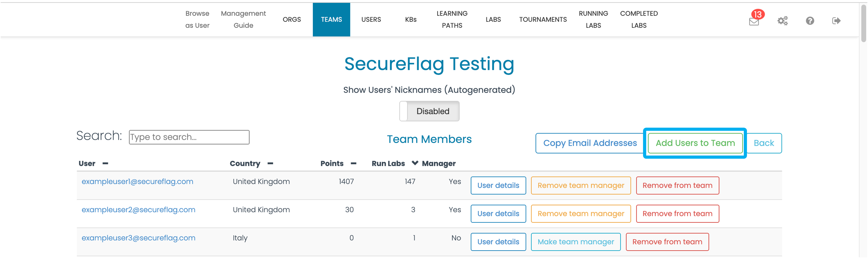868x258 pixels.
Task: Sort by Points column dash icon
Action: pyautogui.click(x=353, y=164)
